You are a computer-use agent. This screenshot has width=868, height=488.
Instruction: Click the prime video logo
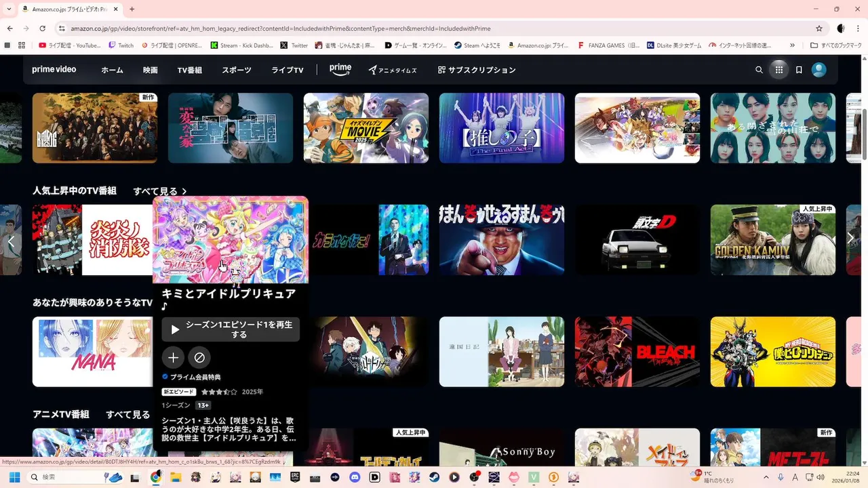point(54,70)
